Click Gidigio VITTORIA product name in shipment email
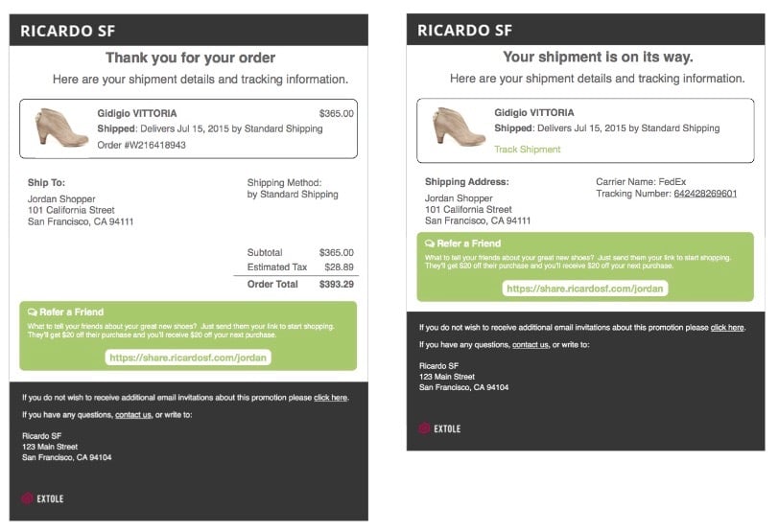The width and height of the screenshot is (779, 532). [534, 113]
